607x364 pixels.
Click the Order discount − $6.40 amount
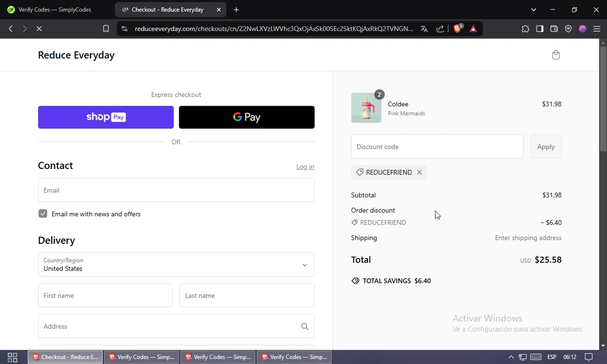[x=551, y=222]
